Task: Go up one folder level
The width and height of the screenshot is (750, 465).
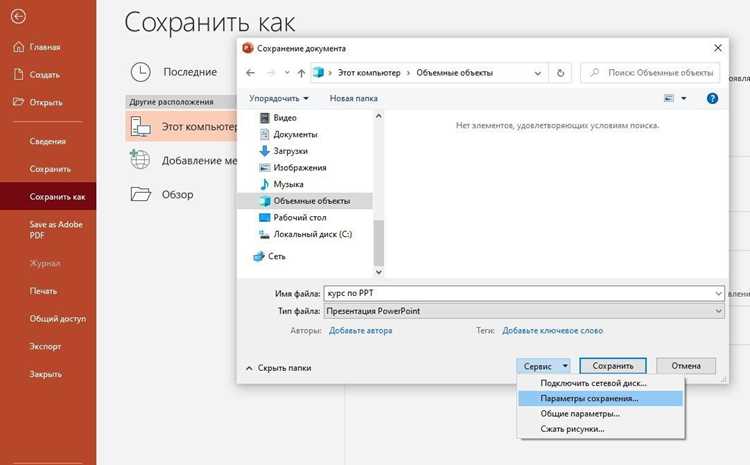Action: point(301,73)
